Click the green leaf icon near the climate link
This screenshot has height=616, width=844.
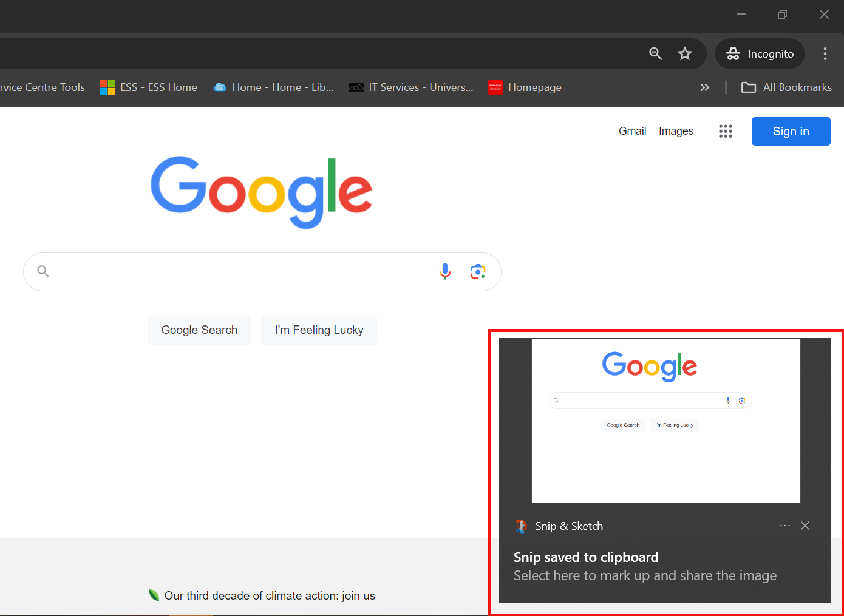pos(154,595)
